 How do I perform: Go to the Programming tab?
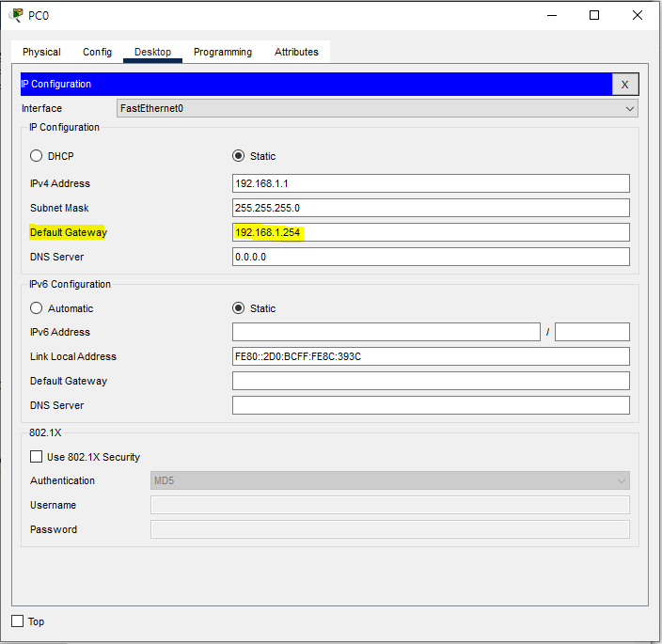tap(223, 52)
